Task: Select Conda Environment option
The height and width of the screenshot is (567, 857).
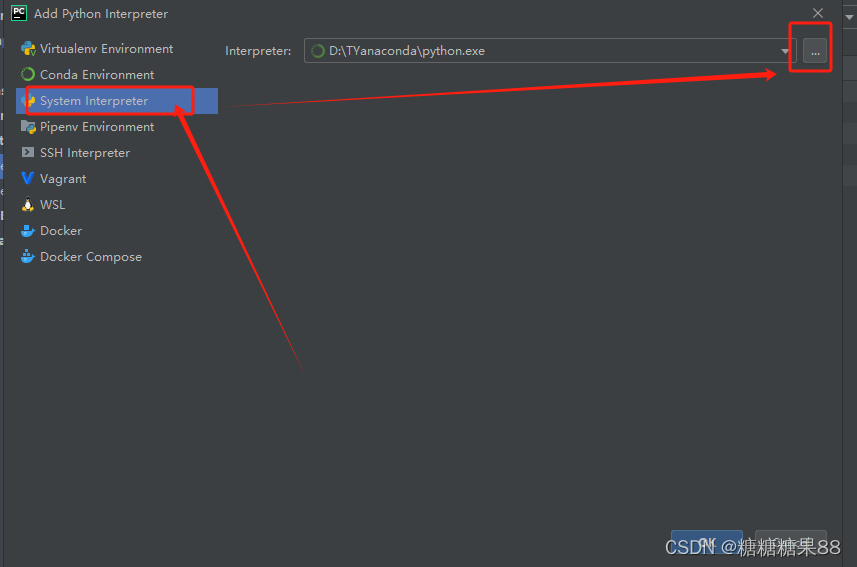Action: (x=117, y=74)
